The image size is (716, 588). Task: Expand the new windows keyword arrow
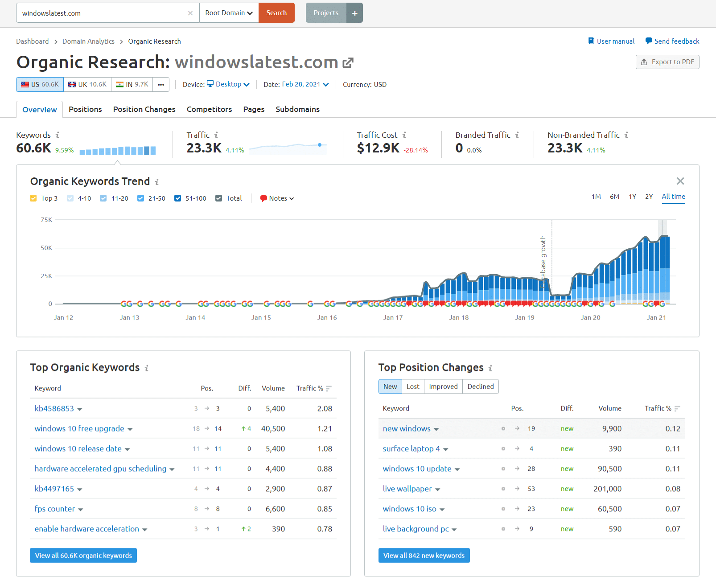pyautogui.click(x=436, y=429)
